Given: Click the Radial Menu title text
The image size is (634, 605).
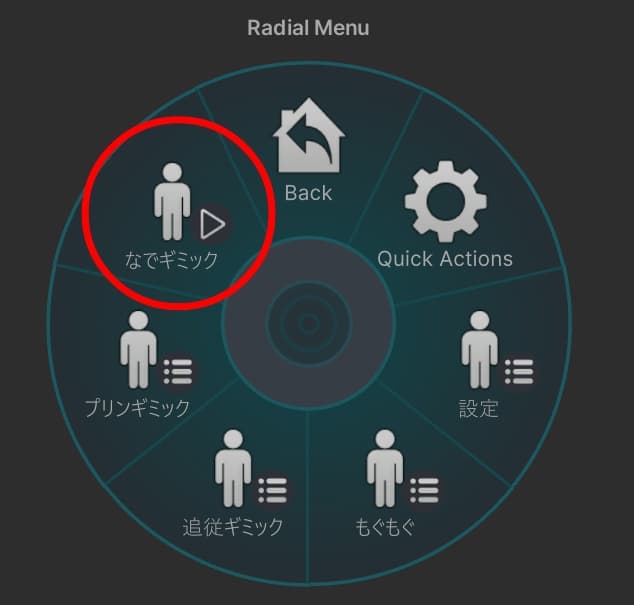Looking at the screenshot, I should 309,28.
